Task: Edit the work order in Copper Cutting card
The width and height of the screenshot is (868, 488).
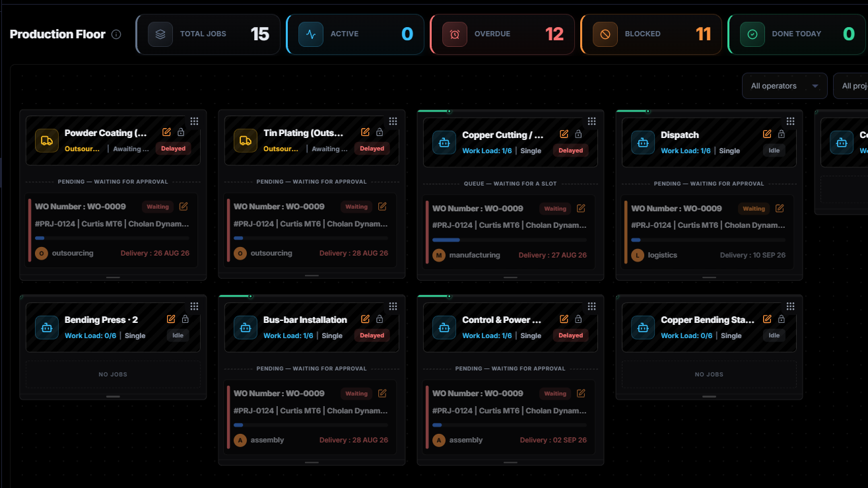Action: 581,208
